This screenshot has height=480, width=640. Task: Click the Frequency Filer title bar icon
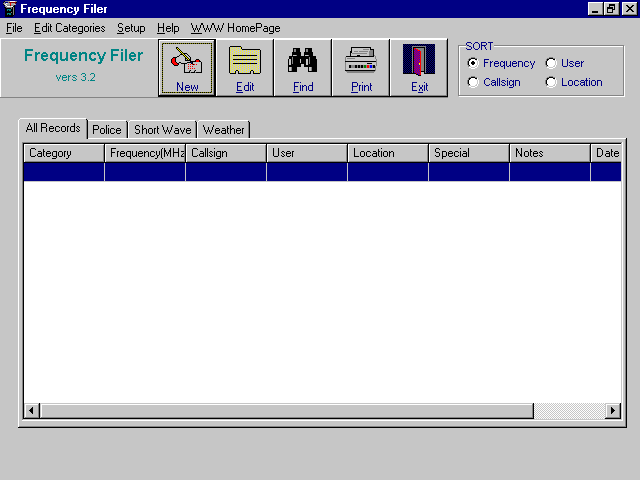pyautogui.click(x=9, y=9)
